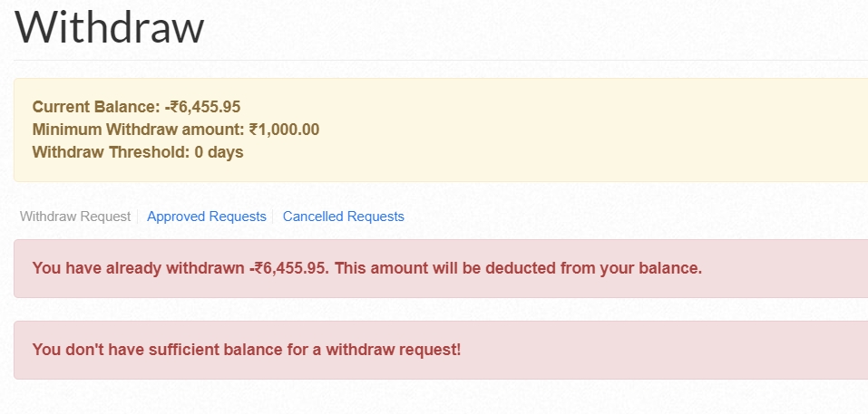Select the Withdraw Threshold label
This screenshot has width=868, height=414.
(x=112, y=152)
